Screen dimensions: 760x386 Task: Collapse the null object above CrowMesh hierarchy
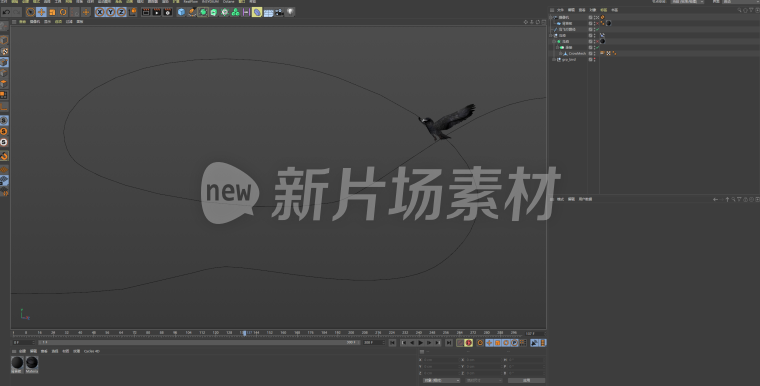[551, 35]
